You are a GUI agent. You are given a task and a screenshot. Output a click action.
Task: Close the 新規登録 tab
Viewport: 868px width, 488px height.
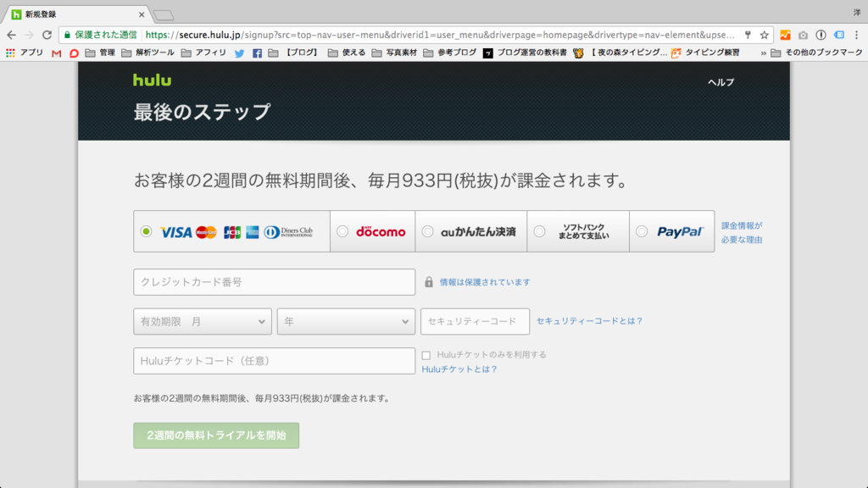(x=142, y=15)
